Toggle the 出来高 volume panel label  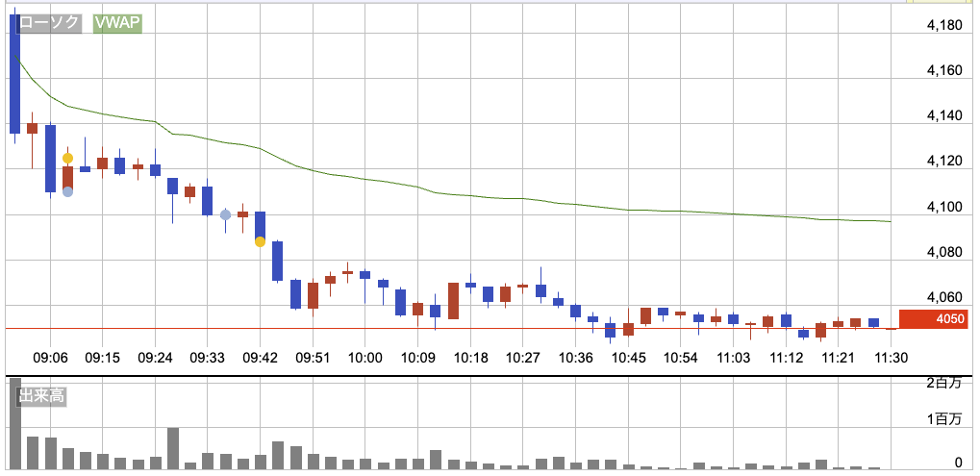click(x=43, y=396)
